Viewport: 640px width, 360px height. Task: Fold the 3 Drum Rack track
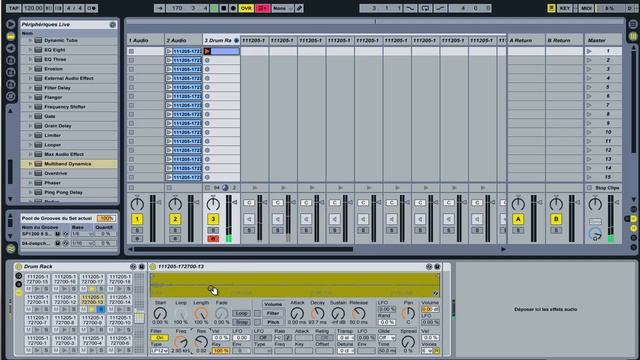(x=236, y=40)
